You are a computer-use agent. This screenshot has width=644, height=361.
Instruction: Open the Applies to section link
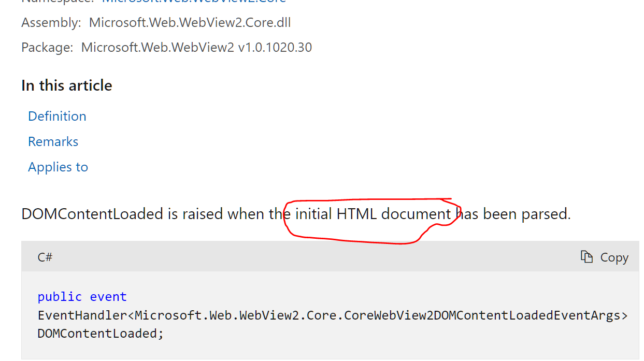58,167
